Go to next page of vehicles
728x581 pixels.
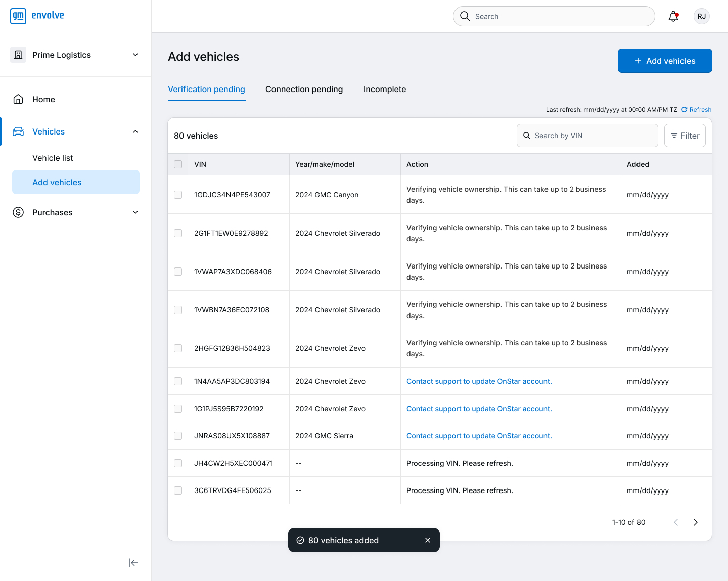pos(696,522)
